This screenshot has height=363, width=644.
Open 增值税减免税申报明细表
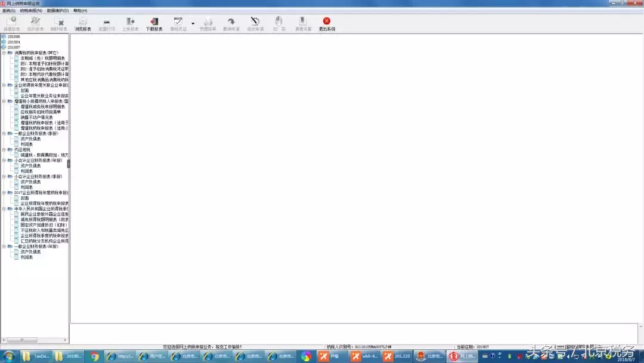coord(43,106)
